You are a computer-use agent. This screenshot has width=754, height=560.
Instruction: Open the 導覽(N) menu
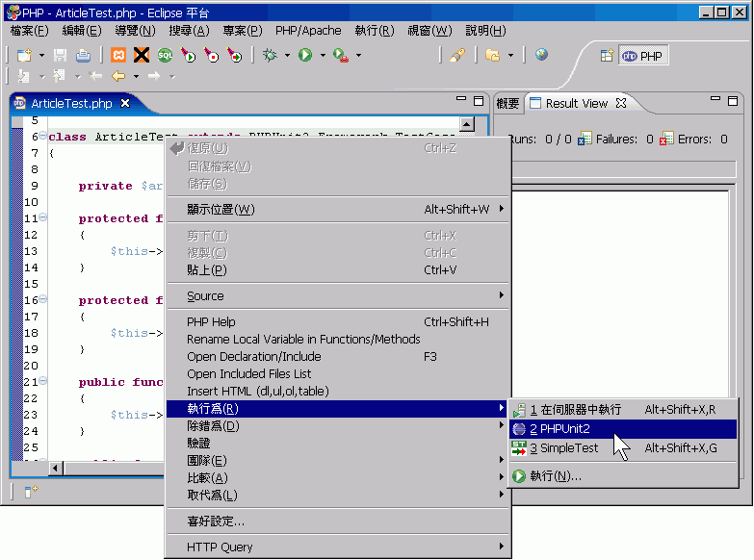coord(135,31)
